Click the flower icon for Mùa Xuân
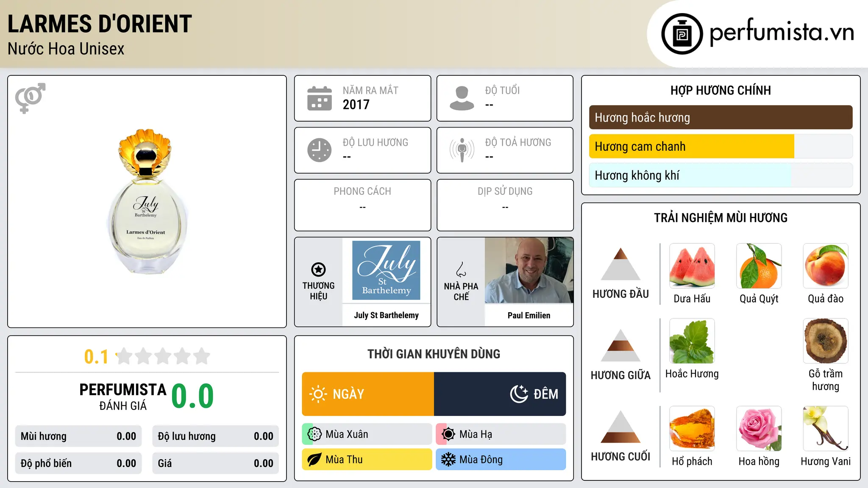This screenshot has height=488, width=868. [314, 434]
